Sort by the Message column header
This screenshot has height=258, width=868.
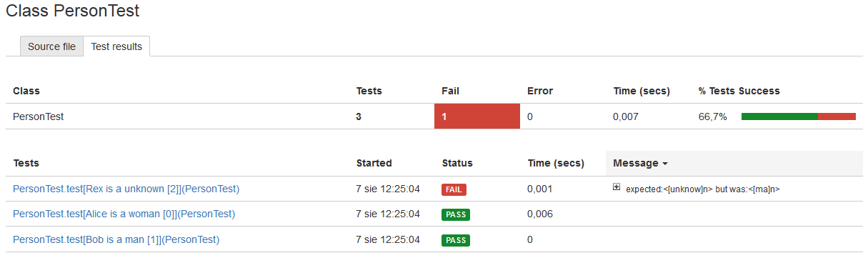coord(640,163)
